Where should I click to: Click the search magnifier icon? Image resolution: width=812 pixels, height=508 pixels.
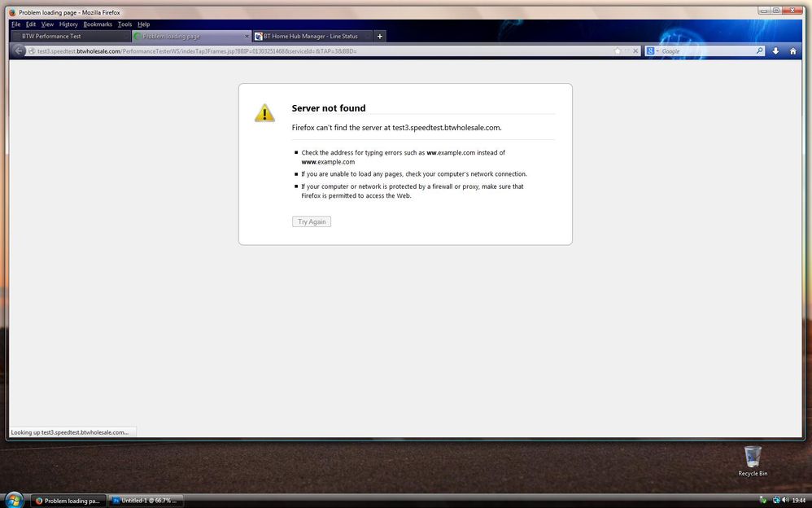pos(759,50)
